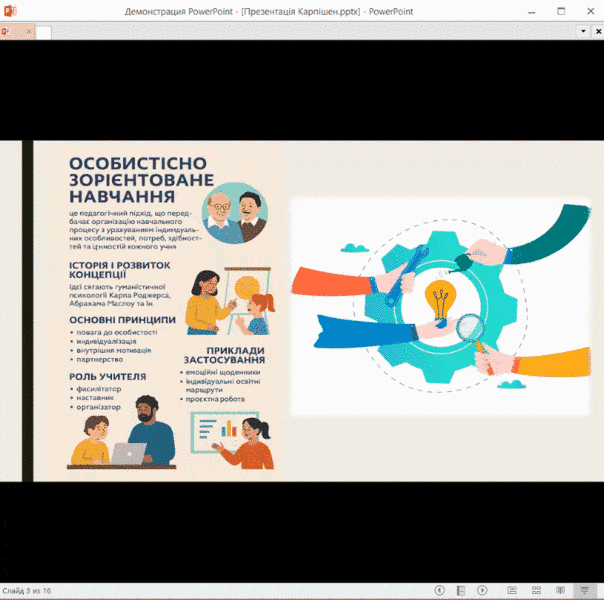The width and height of the screenshot is (604, 600).
Task: Open the tab list dropdown arrow
Action: point(583,32)
